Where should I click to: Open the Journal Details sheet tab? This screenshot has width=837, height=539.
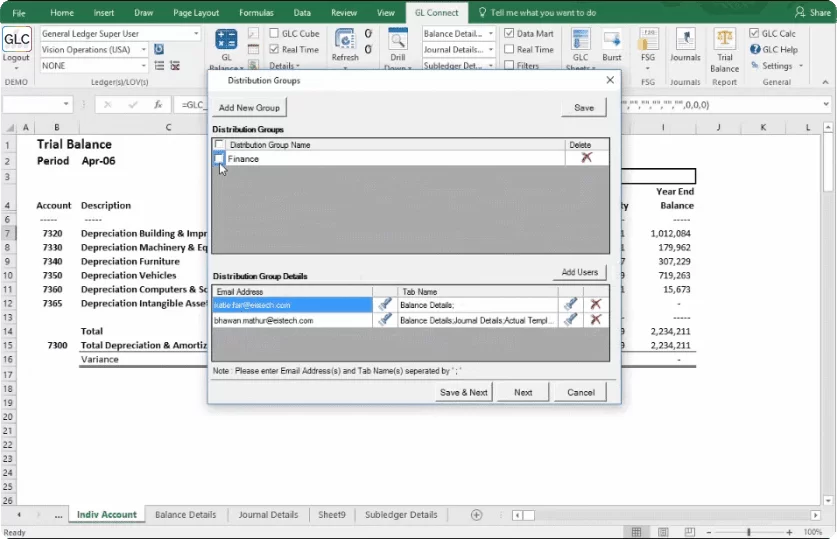click(x=267, y=515)
